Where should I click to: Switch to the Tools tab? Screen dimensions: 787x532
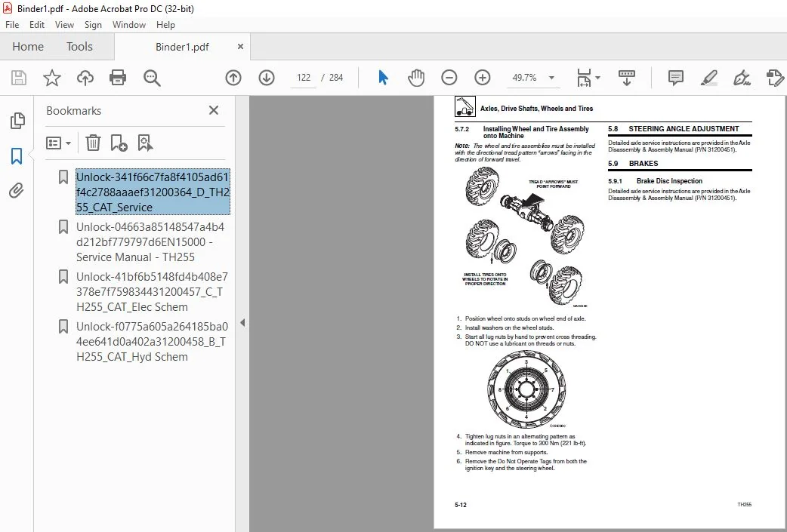[79, 47]
